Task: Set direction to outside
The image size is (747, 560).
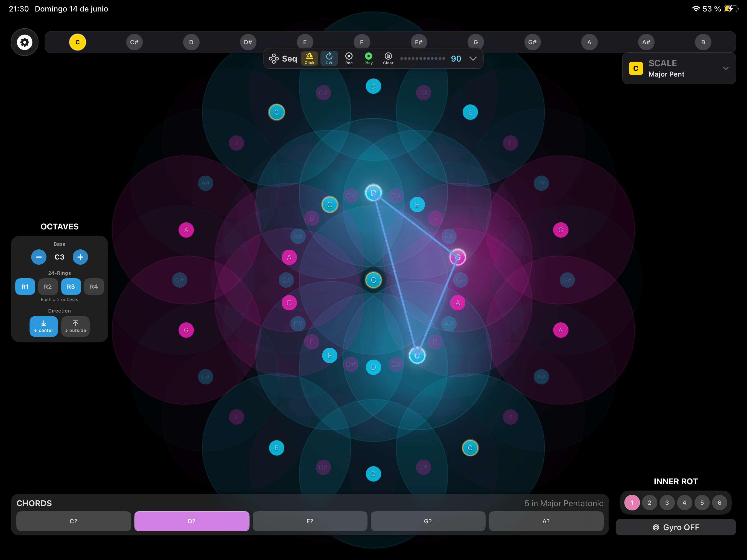Action: point(75,326)
